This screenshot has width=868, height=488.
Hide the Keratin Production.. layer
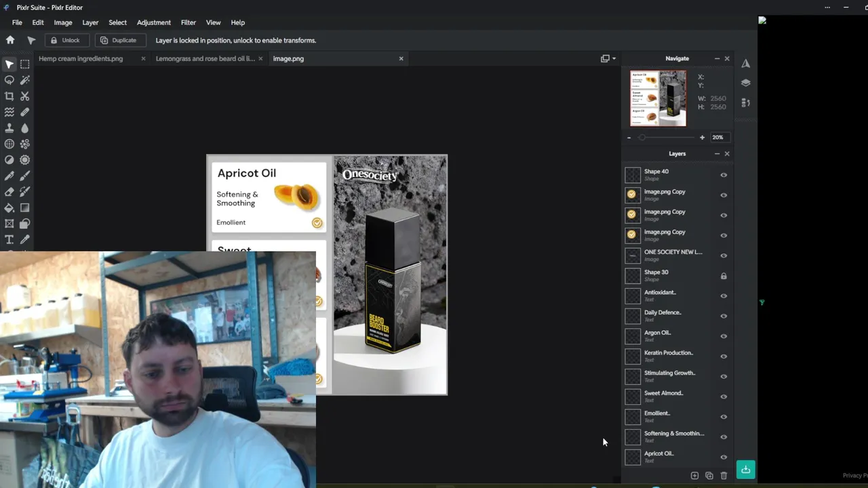pyautogui.click(x=724, y=356)
